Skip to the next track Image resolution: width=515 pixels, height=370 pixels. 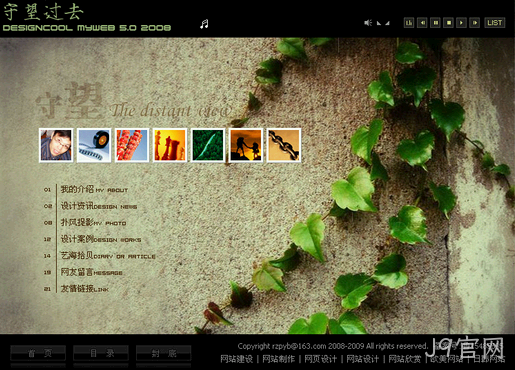pyautogui.click(x=475, y=23)
